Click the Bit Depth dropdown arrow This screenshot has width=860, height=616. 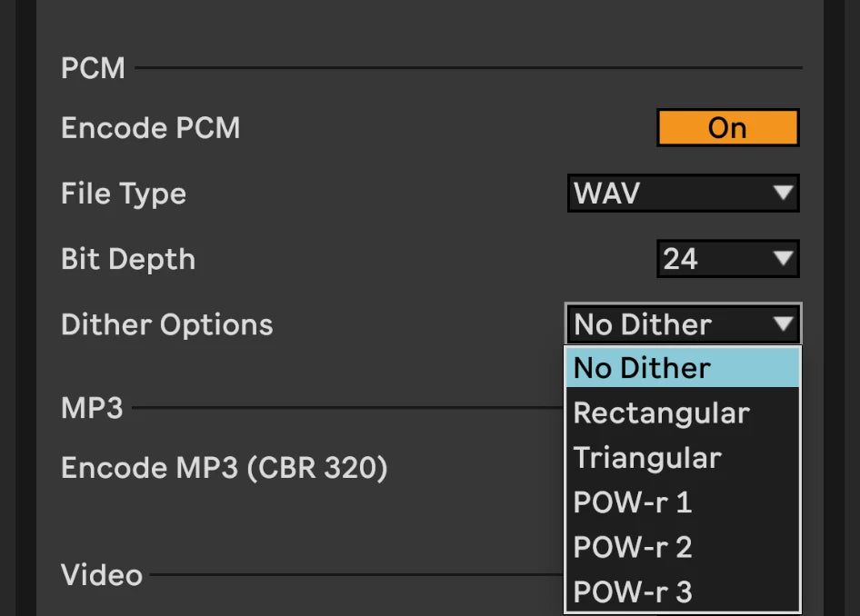(x=784, y=258)
